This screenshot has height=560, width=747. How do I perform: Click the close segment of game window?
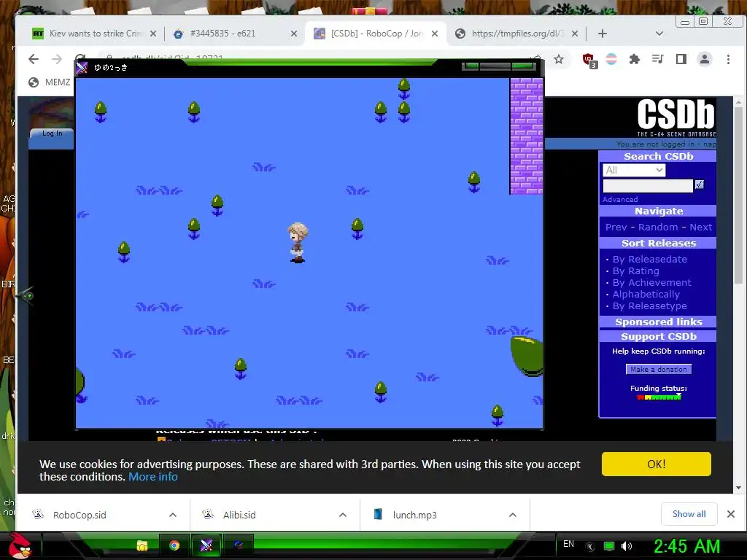(523, 66)
